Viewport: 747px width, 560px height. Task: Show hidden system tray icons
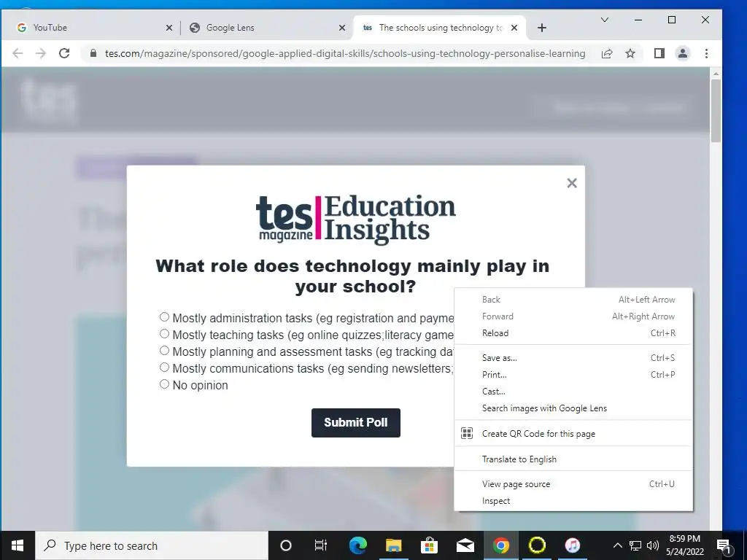(x=617, y=545)
